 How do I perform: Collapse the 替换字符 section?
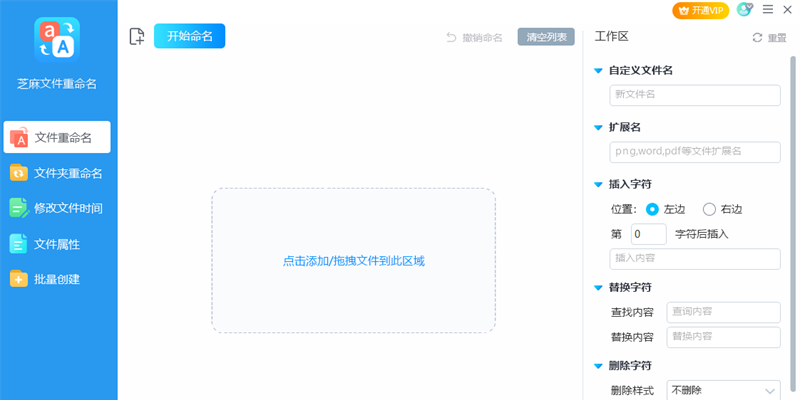pos(598,288)
